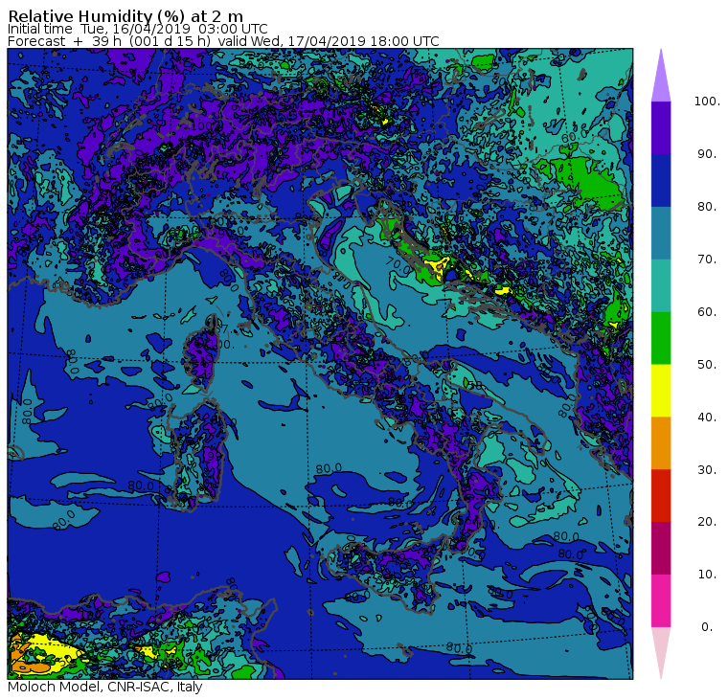Click the 60-70 teal legend swatch

(661, 285)
